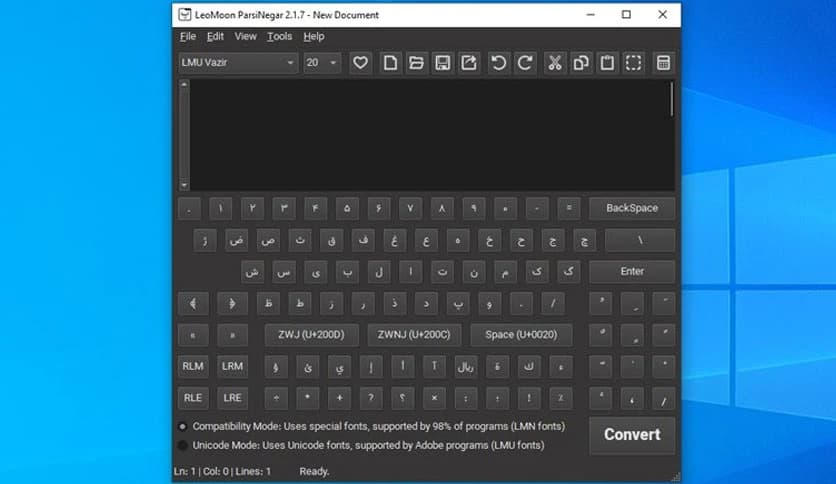Viewport: 836px width, 484px height.
Task: Select Compatibility Mode radio button
Action: (183, 426)
